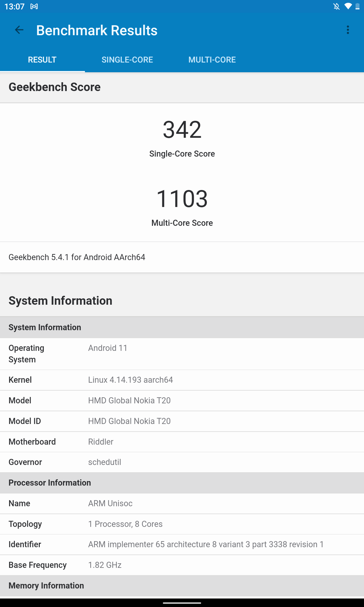This screenshot has width=364, height=607.
Task: Tap the Identifier label
Action: coord(25,544)
